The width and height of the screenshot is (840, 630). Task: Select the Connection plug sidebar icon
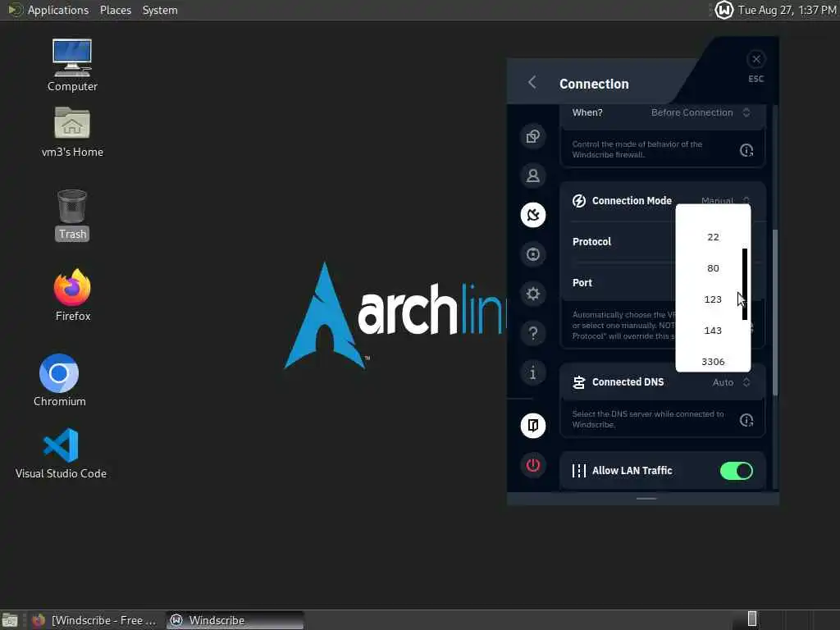(532, 215)
